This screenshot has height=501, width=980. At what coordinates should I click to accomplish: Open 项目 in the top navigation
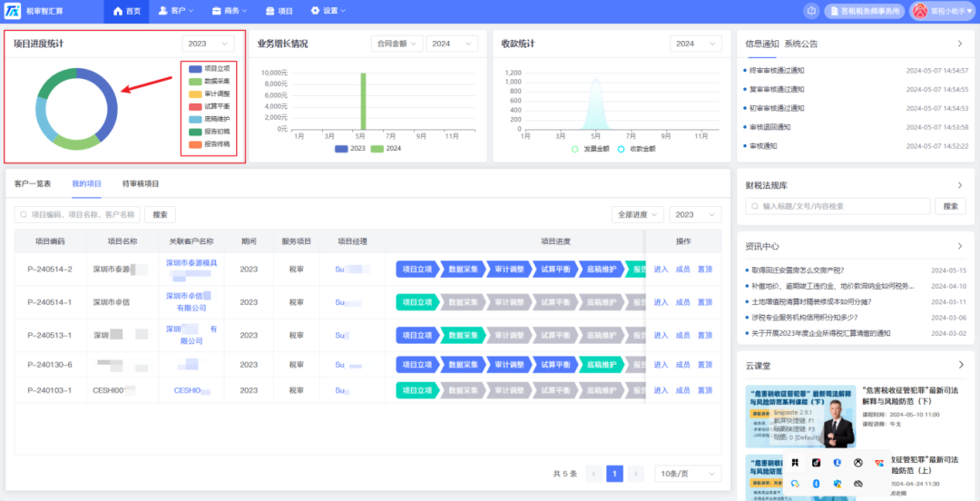[x=279, y=11]
